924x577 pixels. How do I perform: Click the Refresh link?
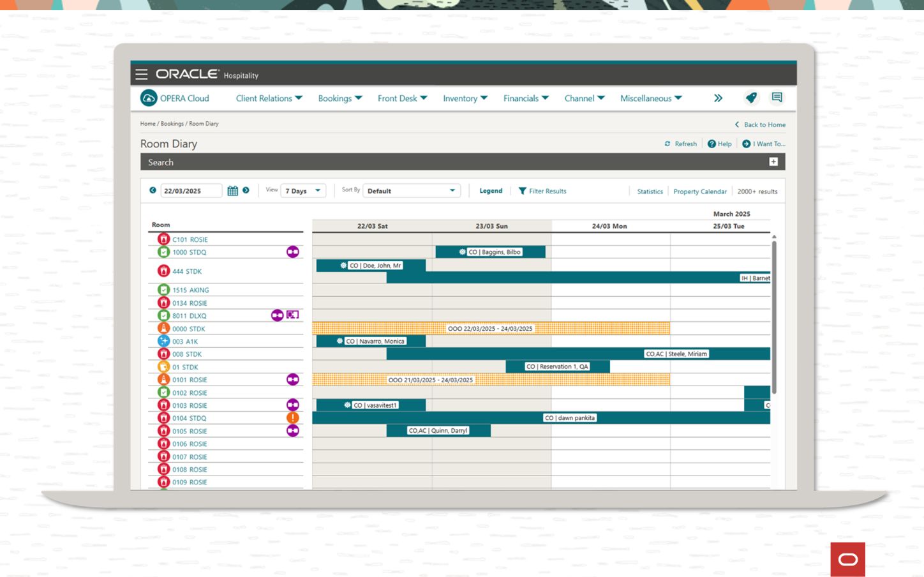(x=681, y=144)
